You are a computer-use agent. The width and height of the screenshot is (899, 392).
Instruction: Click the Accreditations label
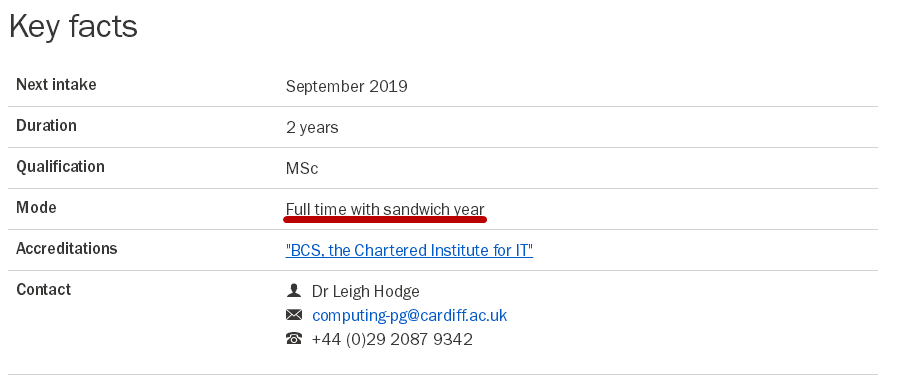tap(67, 248)
